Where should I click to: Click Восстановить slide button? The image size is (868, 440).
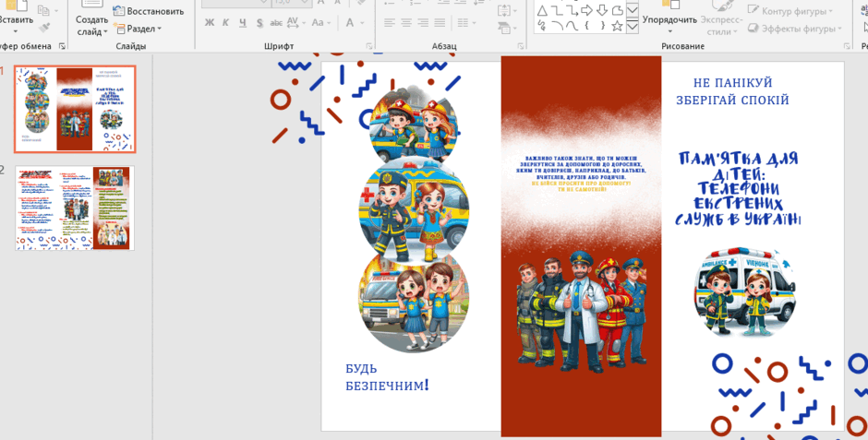tap(148, 11)
